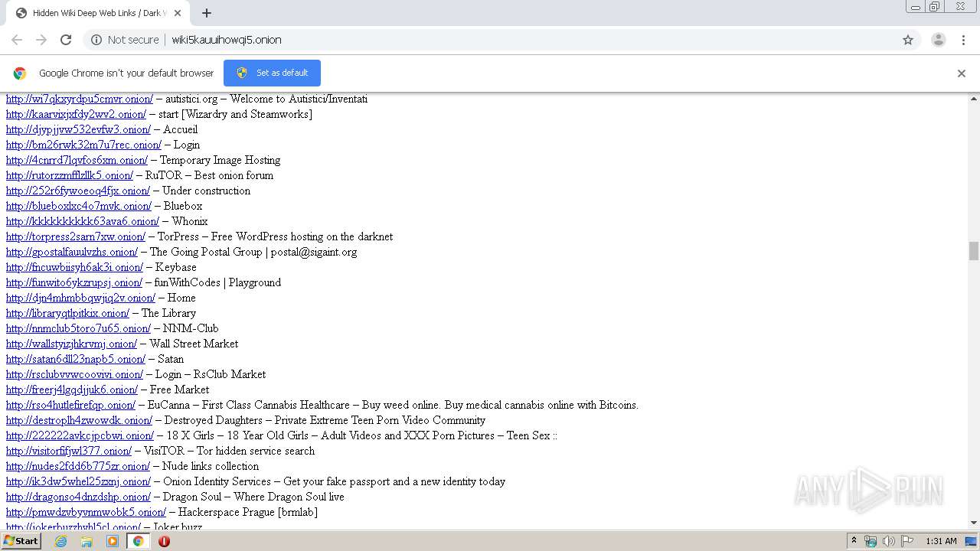This screenshot has height=551, width=980.
Task: Open the funWithCodes Playground onion link
Action: pyautogui.click(x=74, y=282)
